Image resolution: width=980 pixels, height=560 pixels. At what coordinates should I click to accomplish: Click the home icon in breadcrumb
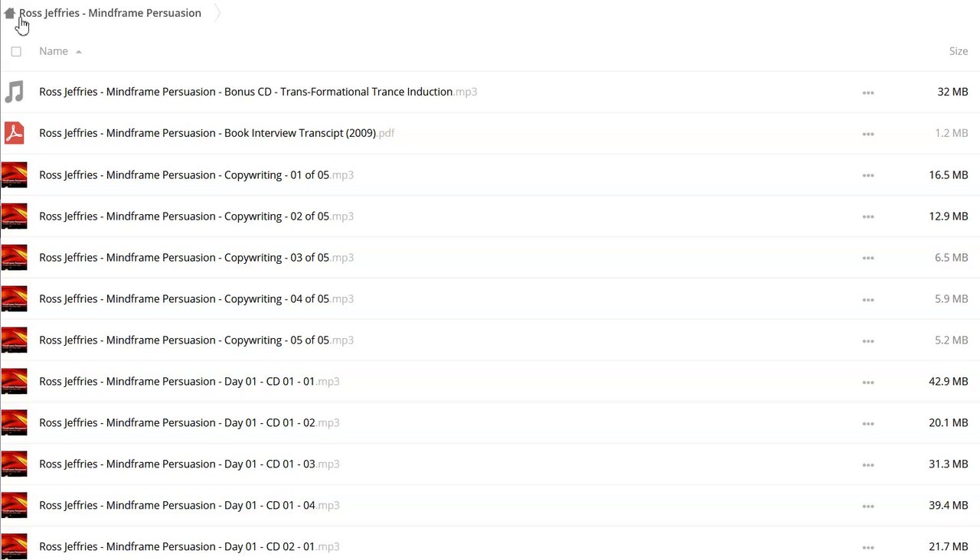(x=9, y=13)
